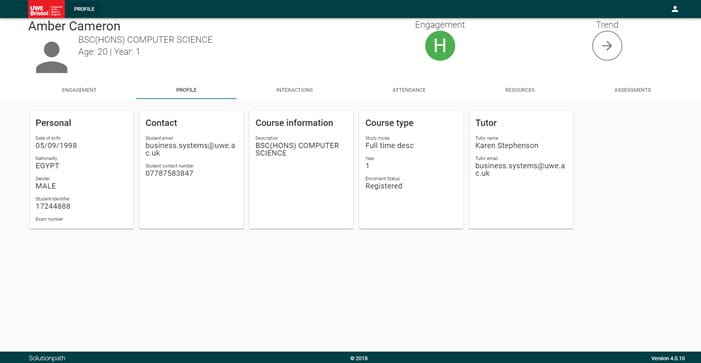Screen dimensions: 701x363
Task: Click the Course type card heading
Action: (389, 123)
